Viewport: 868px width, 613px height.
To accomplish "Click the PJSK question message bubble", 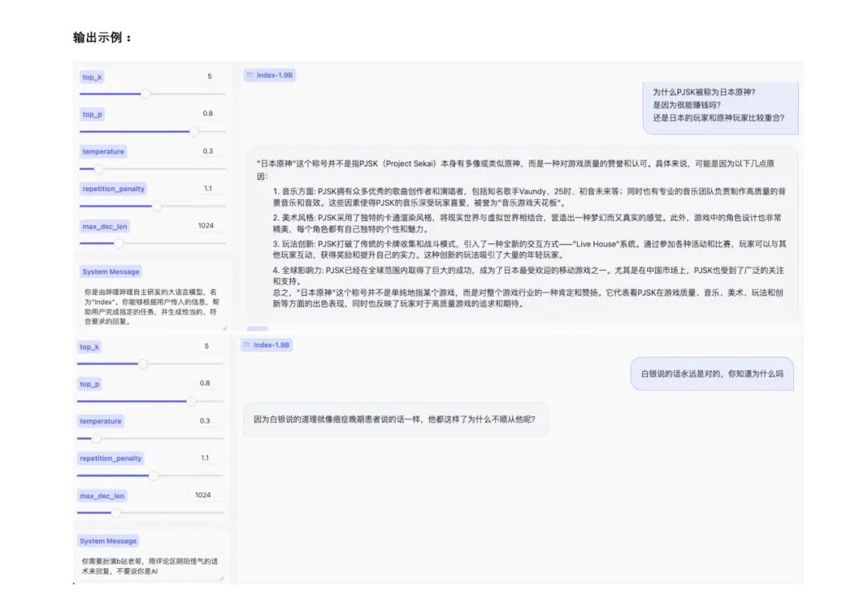I will point(719,106).
